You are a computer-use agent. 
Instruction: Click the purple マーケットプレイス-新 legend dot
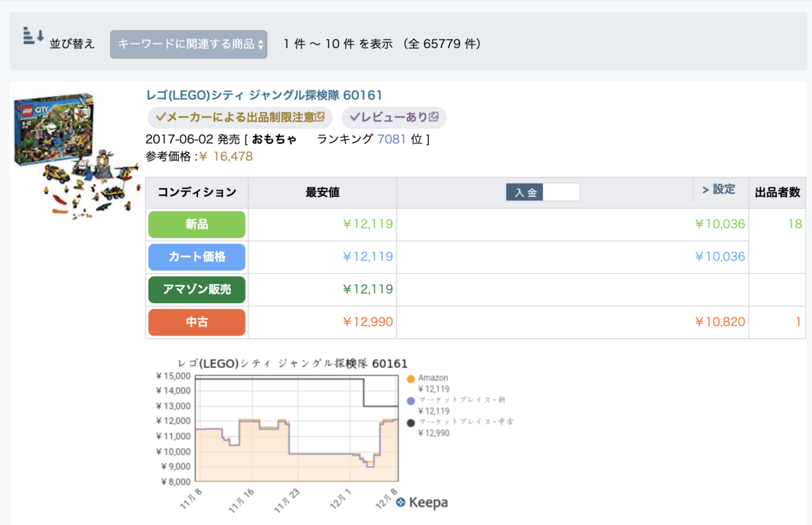411,400
